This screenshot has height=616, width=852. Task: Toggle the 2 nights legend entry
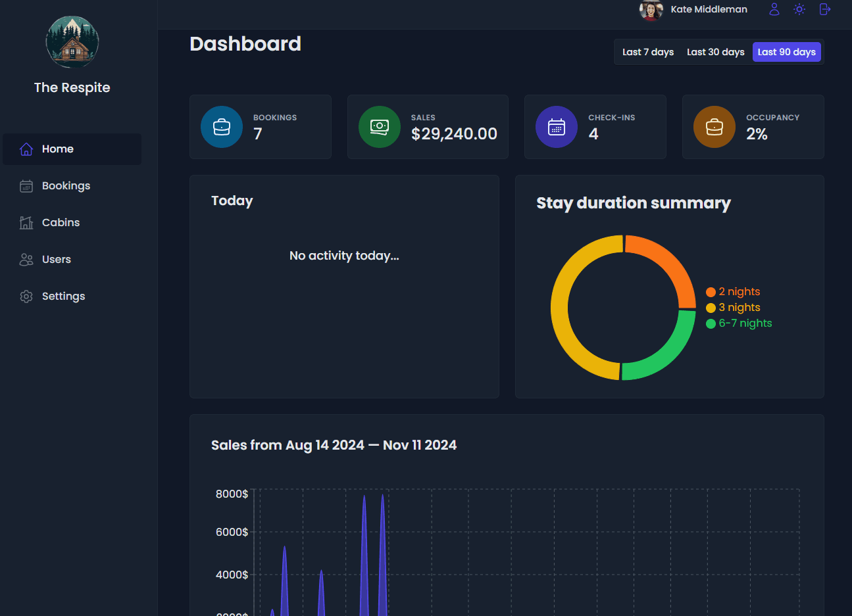(733, 291)
